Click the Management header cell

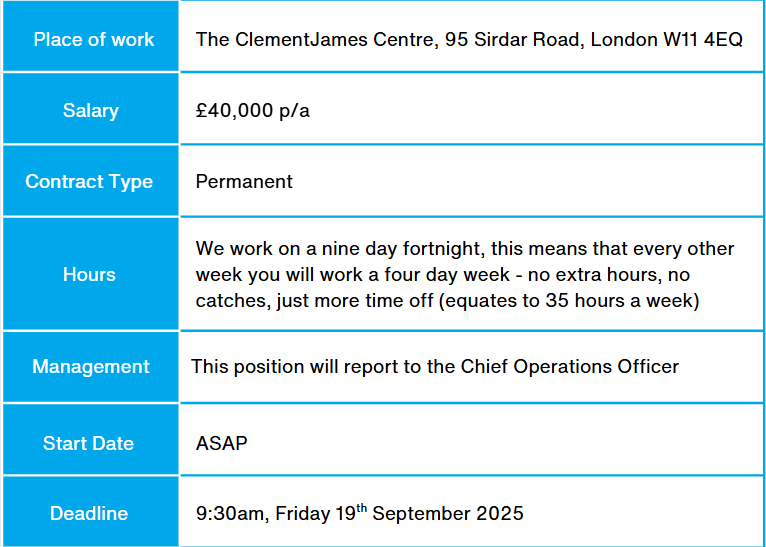[x=90, y=367]
